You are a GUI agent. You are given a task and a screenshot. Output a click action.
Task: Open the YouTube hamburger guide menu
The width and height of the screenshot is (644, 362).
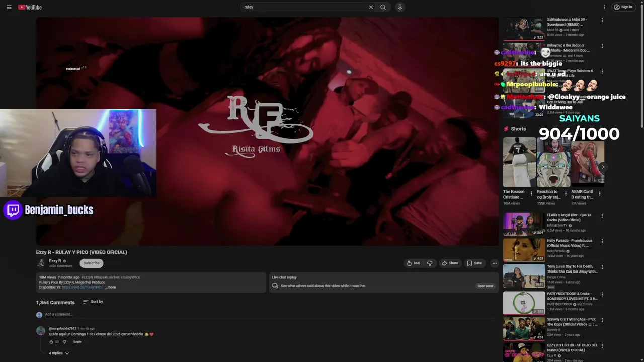tap(9, 7)
